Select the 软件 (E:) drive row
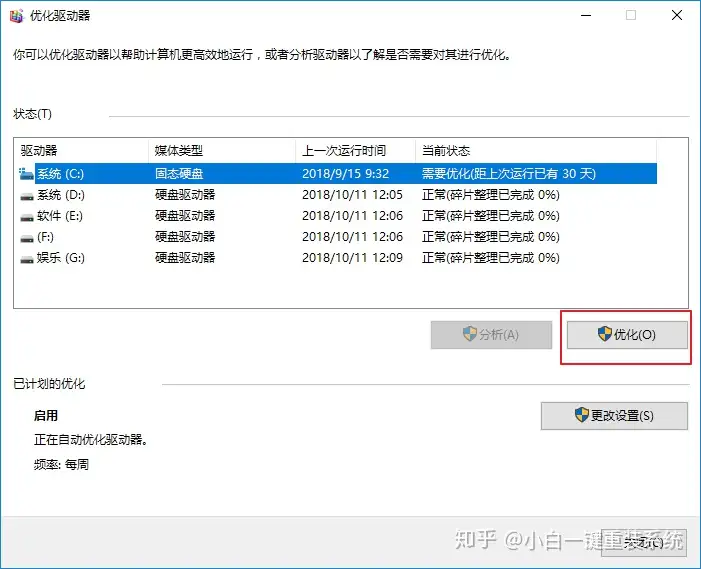The width and height of the screenshot is (701, 569). [338, 216]
